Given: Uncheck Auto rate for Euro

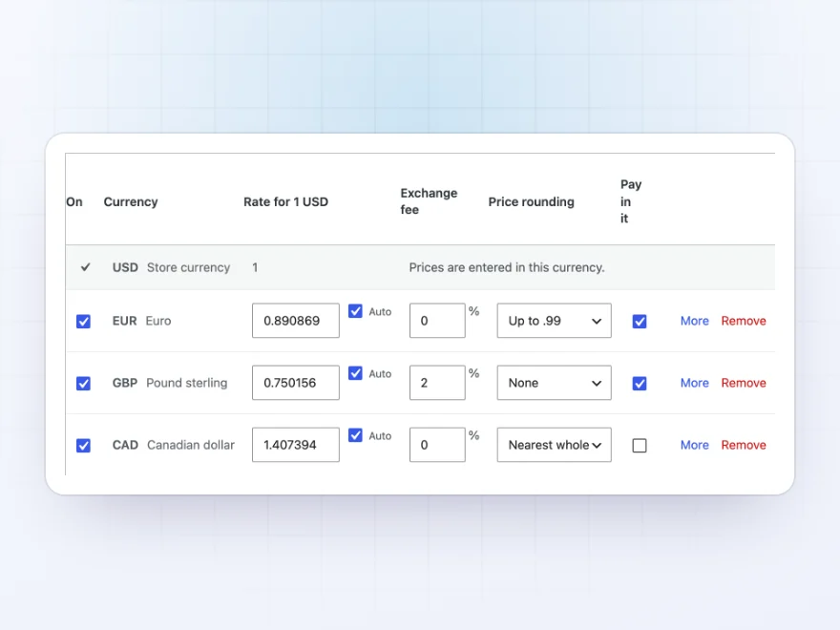Looking at the screenshot, I should coord(355,311).
